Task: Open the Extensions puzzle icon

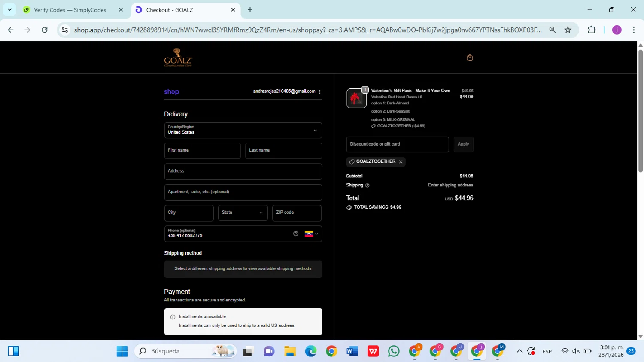Action: pyautogui.click(x=592, y=30)
